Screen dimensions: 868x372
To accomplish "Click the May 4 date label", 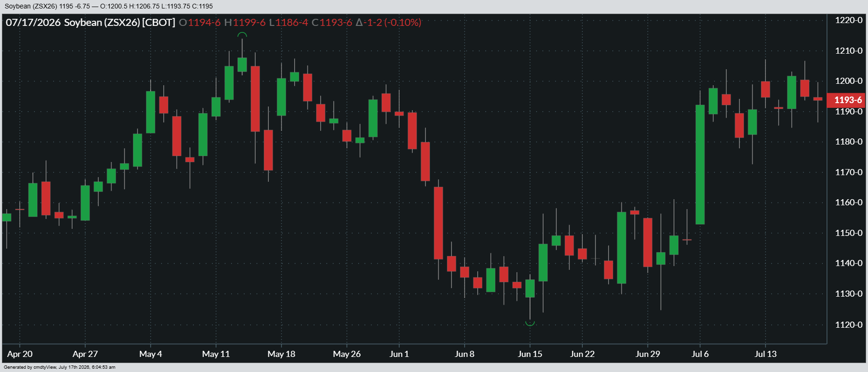I will click(x=151, y=354).
